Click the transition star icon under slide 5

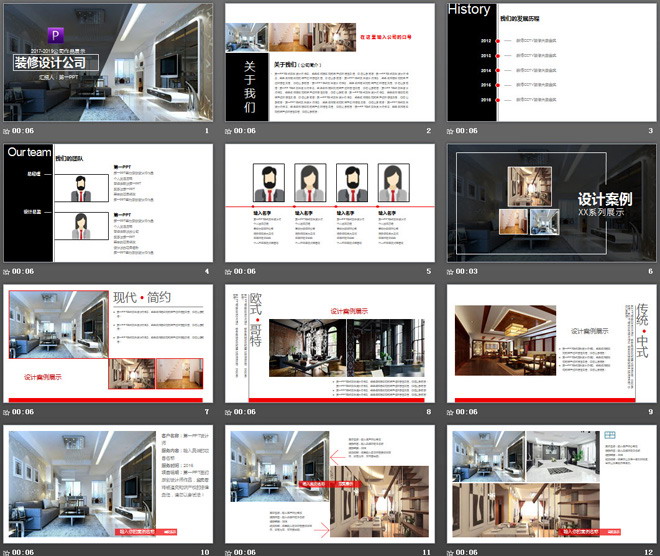(x=231, y=272)
